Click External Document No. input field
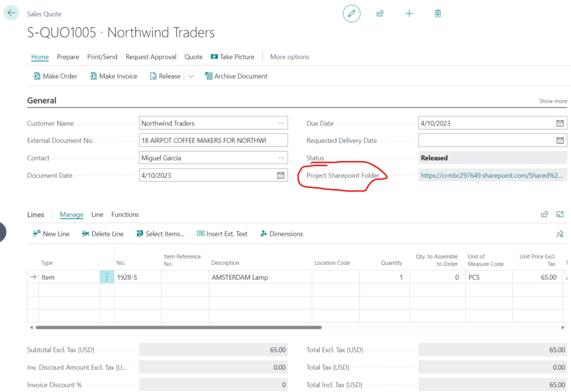This screenshot has height=392, width=571. pos(213,141)
